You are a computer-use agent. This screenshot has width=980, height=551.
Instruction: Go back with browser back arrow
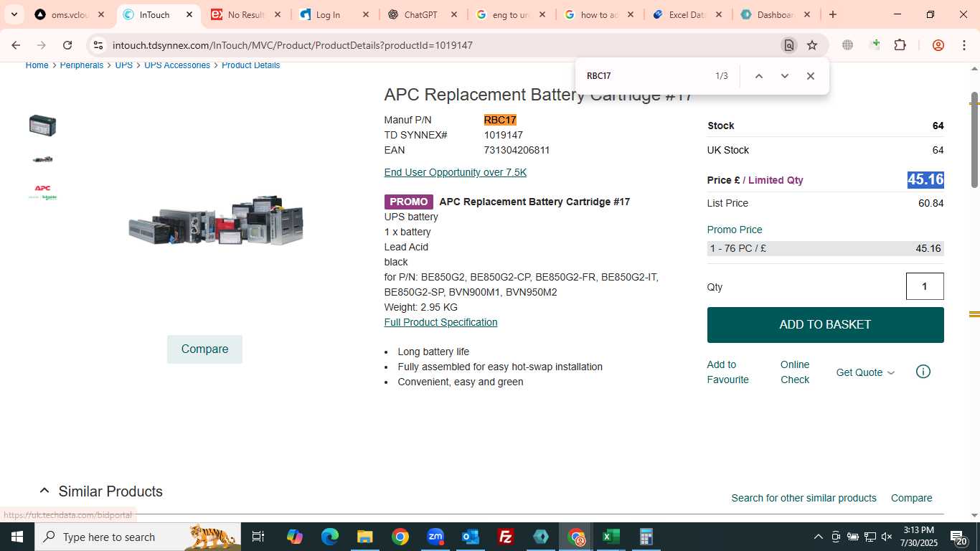pyautogui.click(x=16, y=45)
